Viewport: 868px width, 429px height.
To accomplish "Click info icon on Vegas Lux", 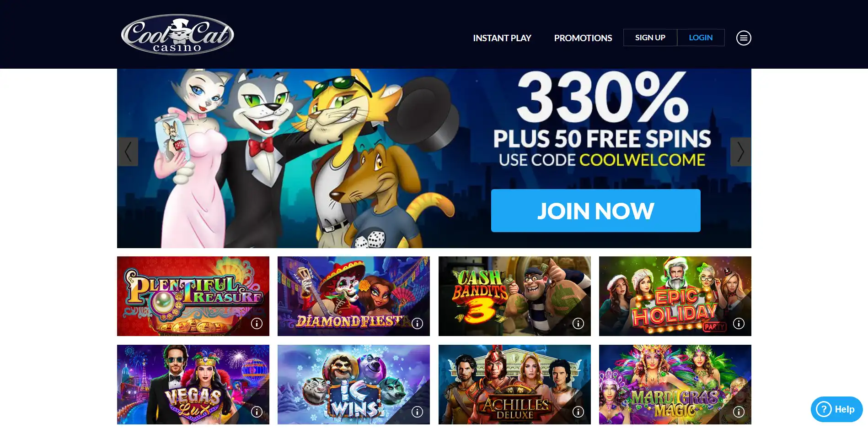I will (257, 412).
